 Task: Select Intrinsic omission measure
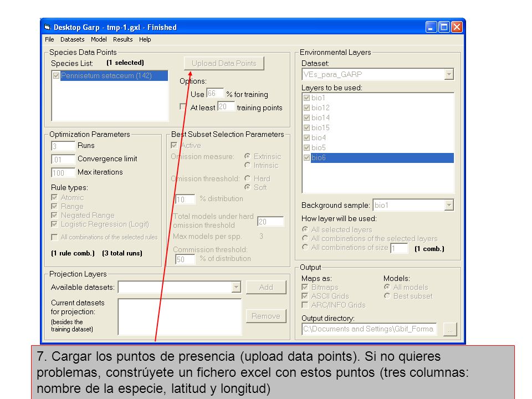click(x=248, y=165)
